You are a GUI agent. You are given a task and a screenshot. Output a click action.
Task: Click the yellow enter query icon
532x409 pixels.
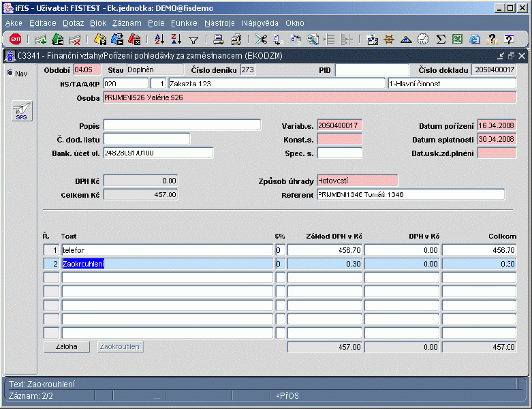coord(100,40)
